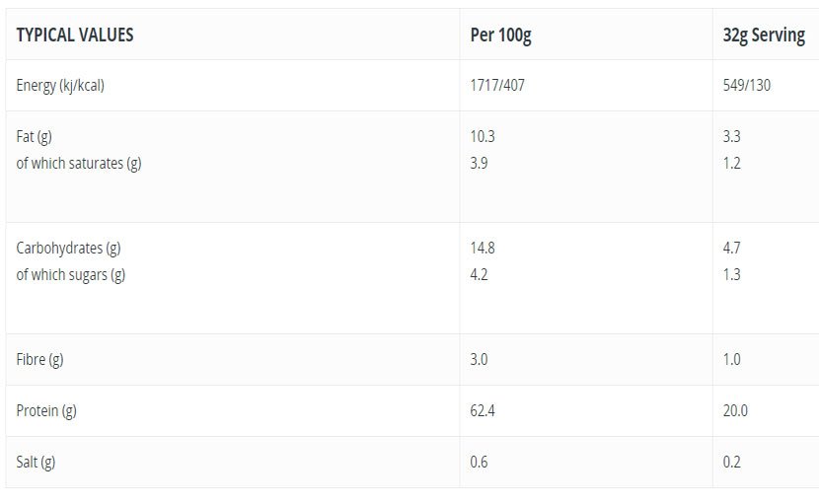This screenshot has height=504, width=819.
Task: Select the "Per 100g" column header
Action: [x=501, y=36]
